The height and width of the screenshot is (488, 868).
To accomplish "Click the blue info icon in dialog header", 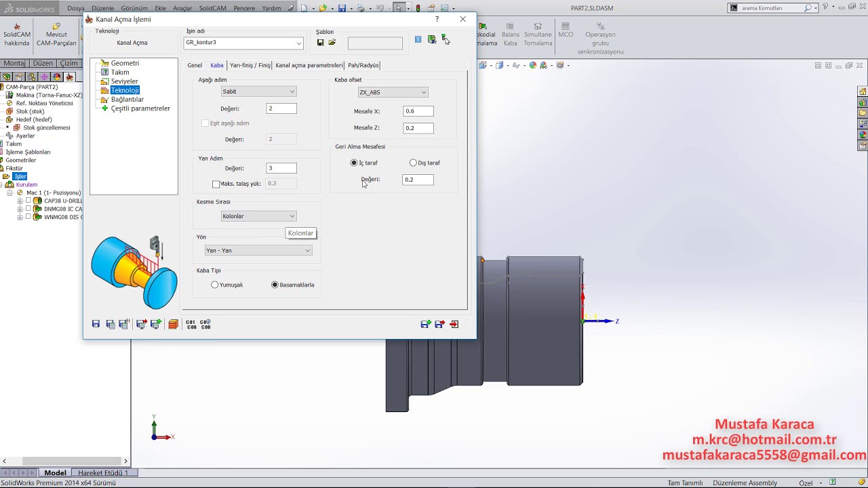I will point(418,39).
